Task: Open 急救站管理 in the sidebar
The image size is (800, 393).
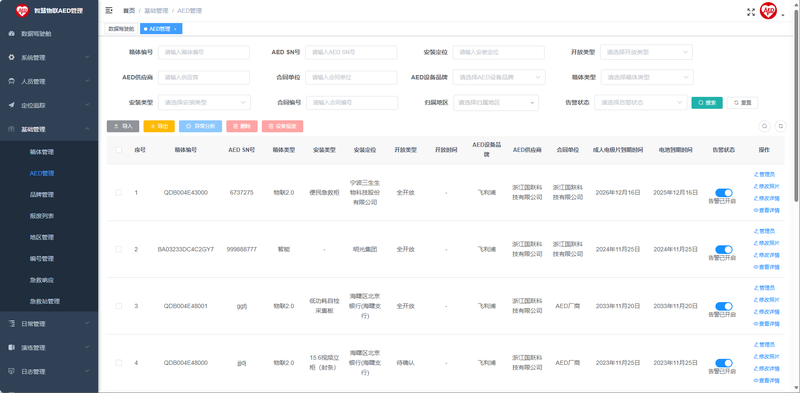Action: [x=49, y=301]
